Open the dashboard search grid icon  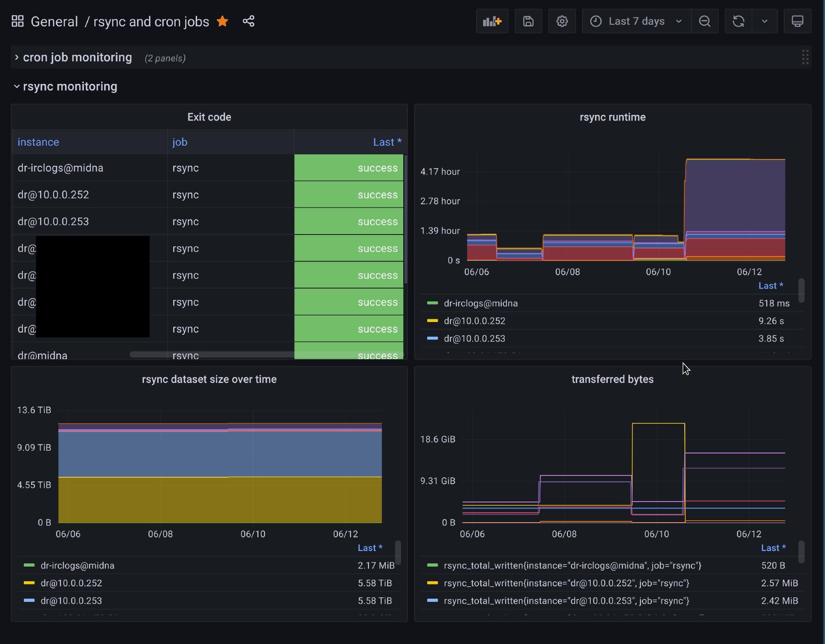[18, 22]
